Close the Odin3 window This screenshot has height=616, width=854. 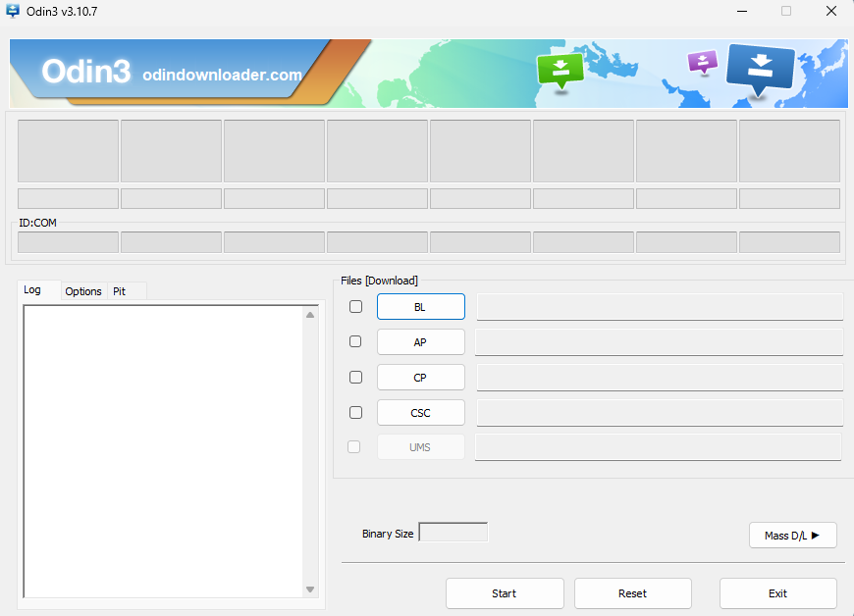click(831, 11)
